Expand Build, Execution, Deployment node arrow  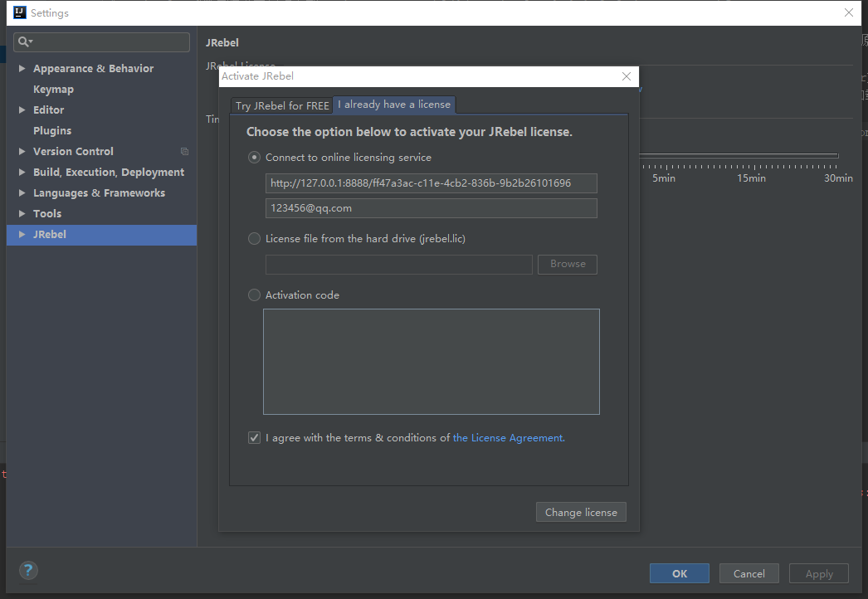pos(22,173)
